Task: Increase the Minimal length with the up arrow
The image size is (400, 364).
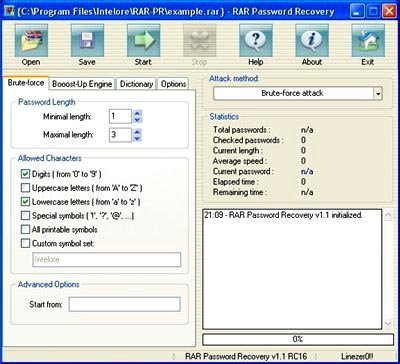Action: click(137, 113)
